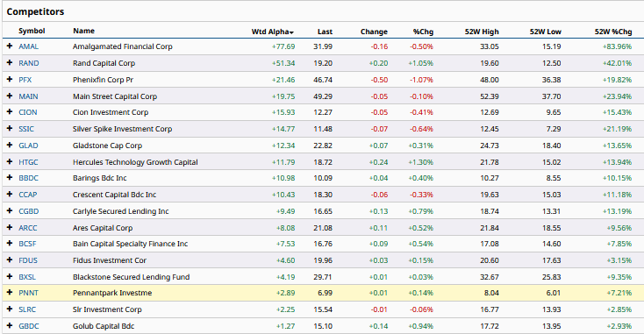Click plus icon beside CION
The width and height of the screenshot is (644, 334).
point(10,112)
